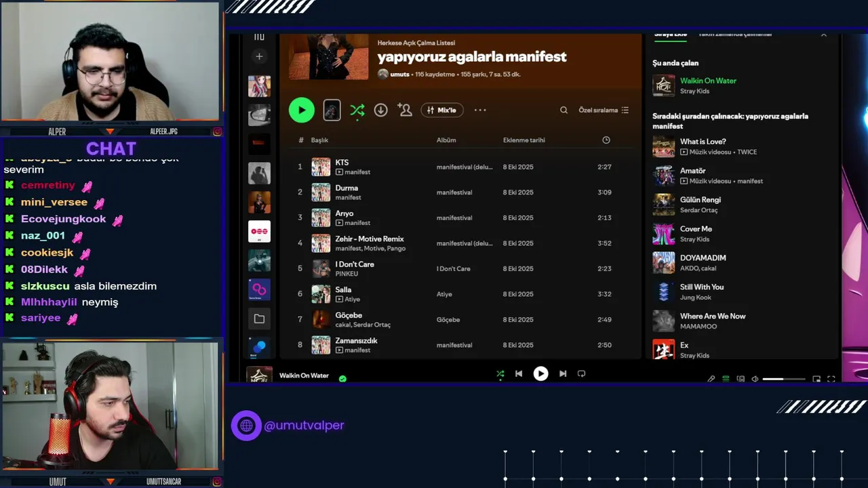Viewport: 868px width, 488px height.
Task: Open the anime girl playlist in sidebar
Action: click(x=259, y=86)
